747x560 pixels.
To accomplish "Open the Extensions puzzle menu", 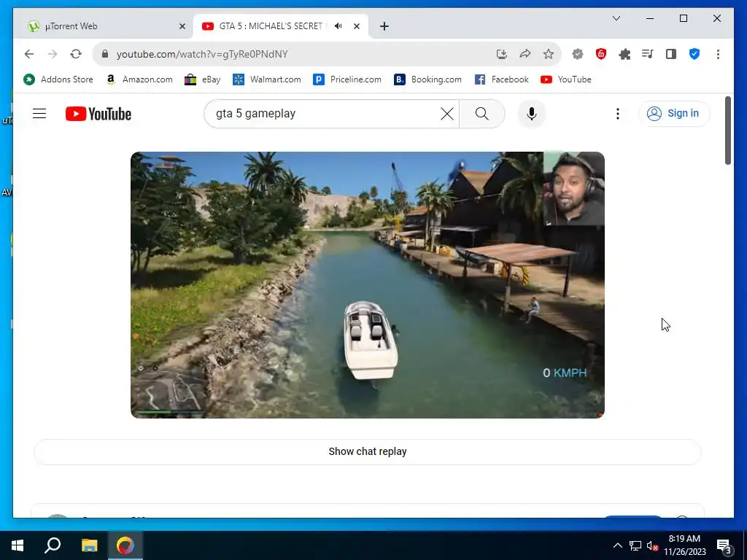I will (624, 54).
